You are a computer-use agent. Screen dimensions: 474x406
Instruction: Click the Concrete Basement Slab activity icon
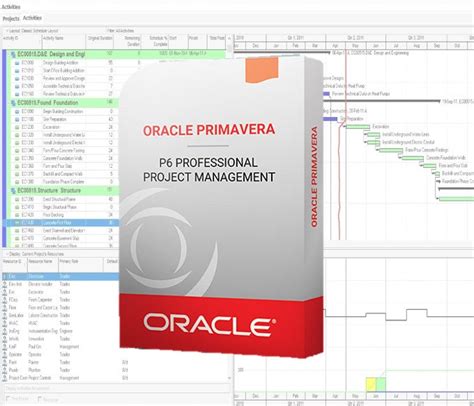tap(17, 238)
